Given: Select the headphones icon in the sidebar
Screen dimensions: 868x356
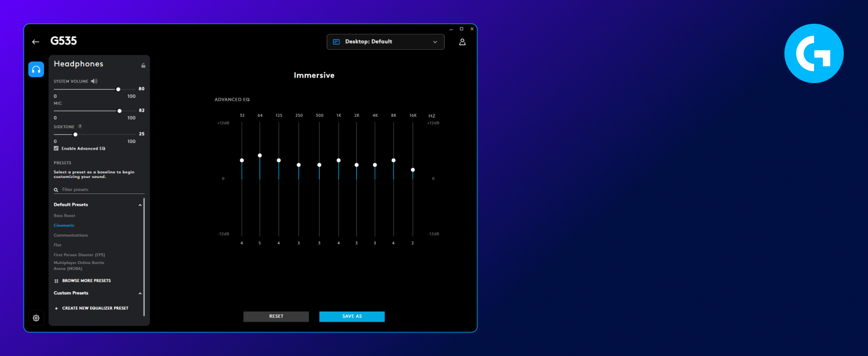Looking at the screenshot, I should click(36, 69).
